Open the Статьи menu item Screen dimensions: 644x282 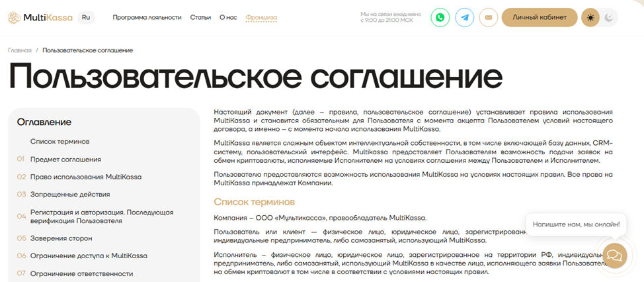point(200,18)
